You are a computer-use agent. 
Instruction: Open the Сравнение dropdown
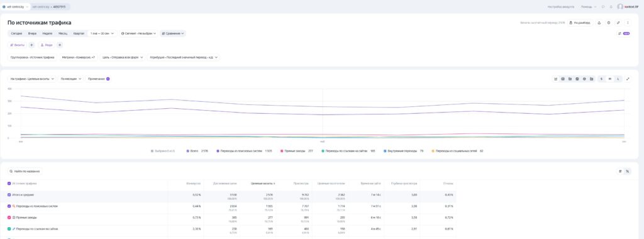pyautogui.click(x=172, y=34)
